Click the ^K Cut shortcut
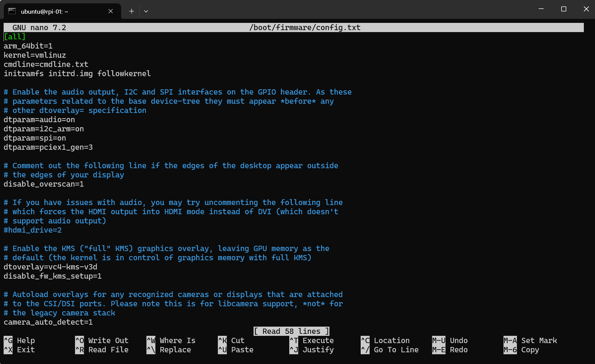 click(231, 341)
